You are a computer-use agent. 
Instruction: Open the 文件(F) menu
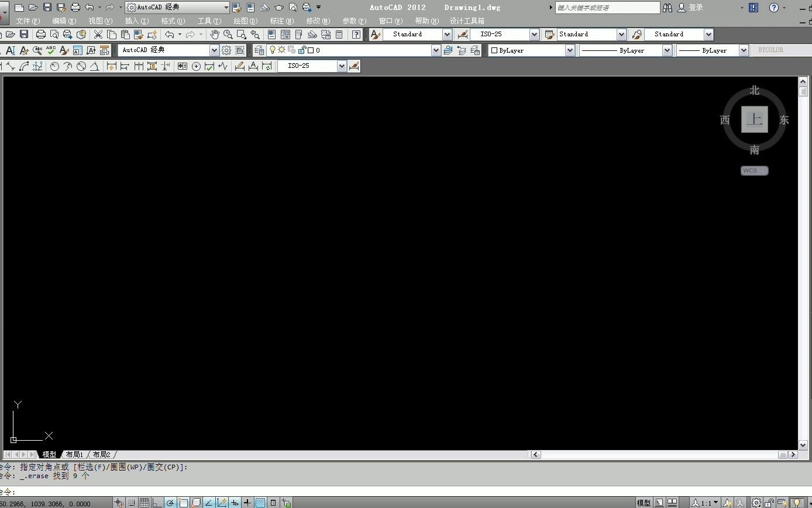pyautogui.click(x=28, y=21)
